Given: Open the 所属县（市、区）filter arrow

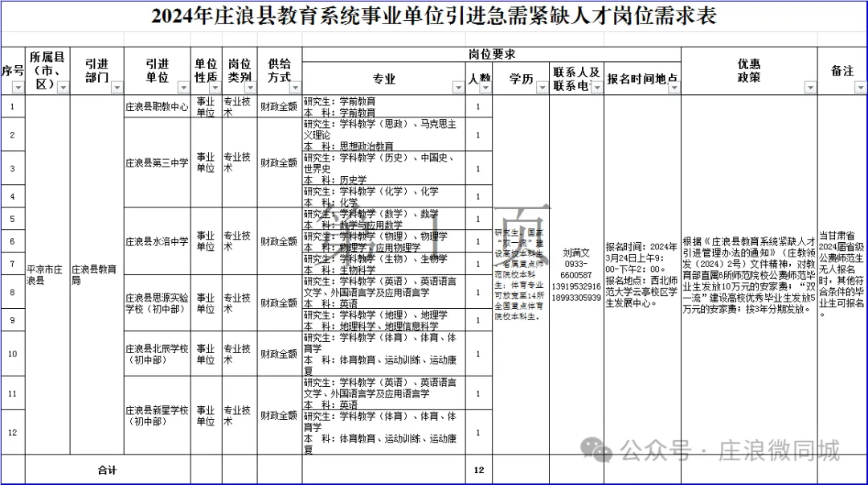Looking at the screenshot, I should tap(63, 88).
